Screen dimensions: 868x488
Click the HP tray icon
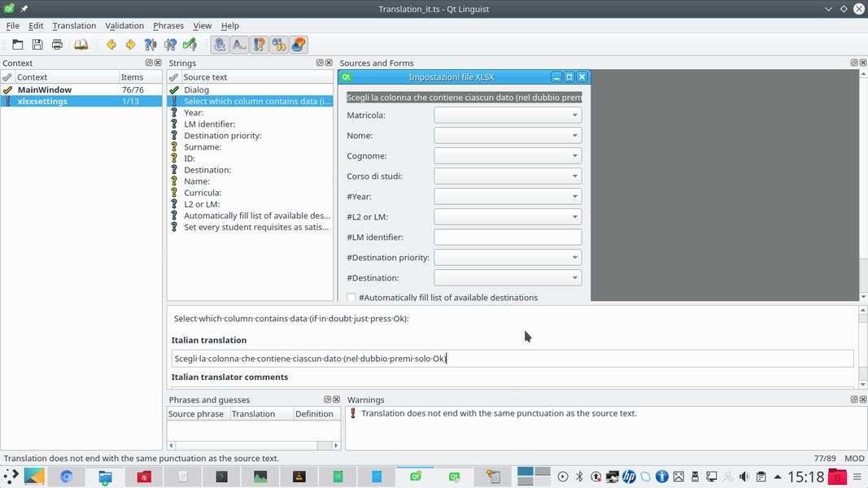(x=629, y=477)
